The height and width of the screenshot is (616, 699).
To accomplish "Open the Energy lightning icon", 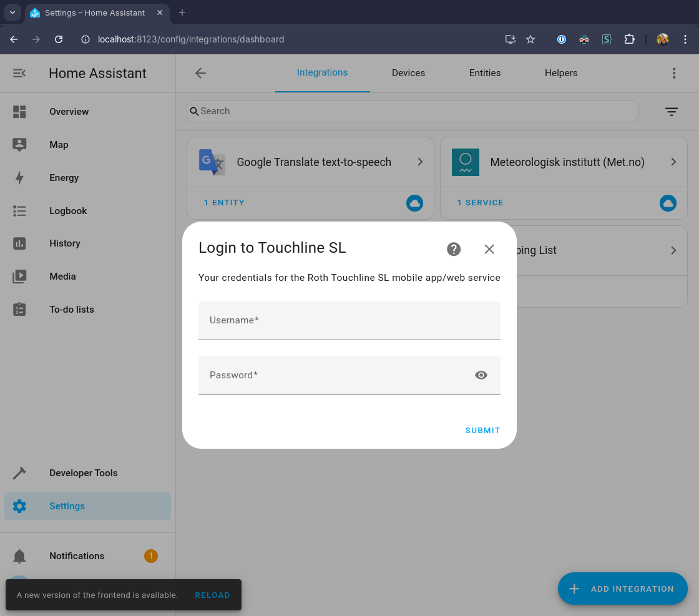I will pos(19,178).
